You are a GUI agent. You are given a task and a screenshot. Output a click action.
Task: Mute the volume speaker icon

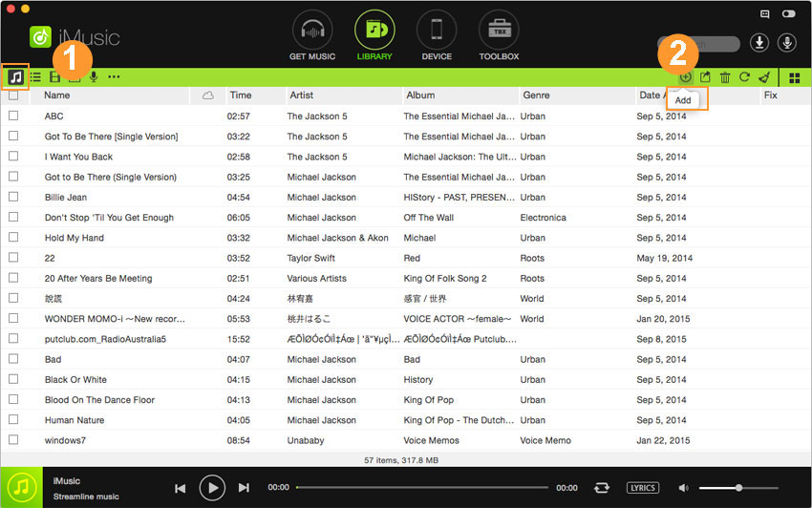684,488
